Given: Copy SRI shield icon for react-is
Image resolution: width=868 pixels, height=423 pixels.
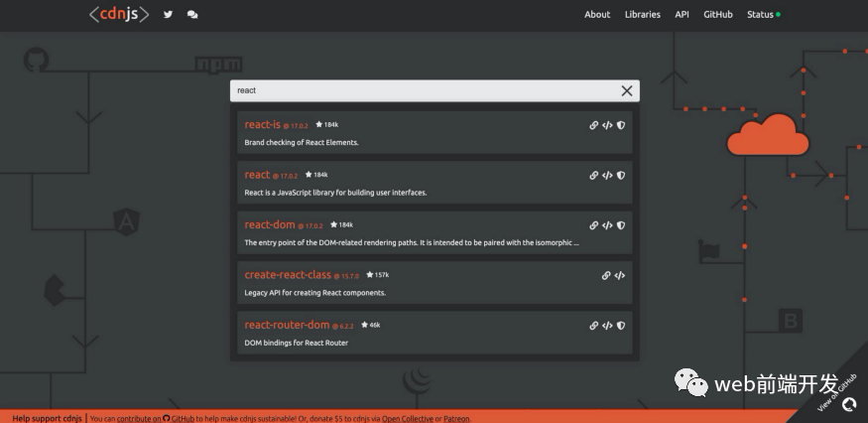Looking at the screenshot, I should pyautogui.click(x=621, y=125).
